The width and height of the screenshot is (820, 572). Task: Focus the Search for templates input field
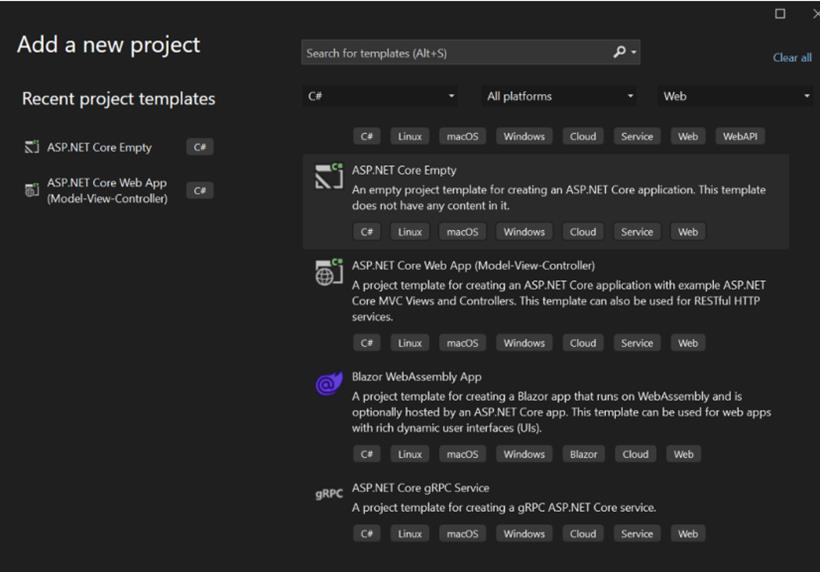[455, 52]
